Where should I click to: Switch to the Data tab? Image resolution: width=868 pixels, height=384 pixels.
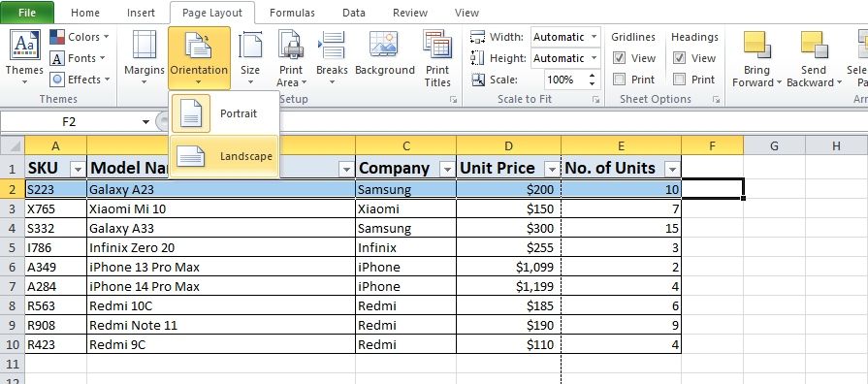354,13
